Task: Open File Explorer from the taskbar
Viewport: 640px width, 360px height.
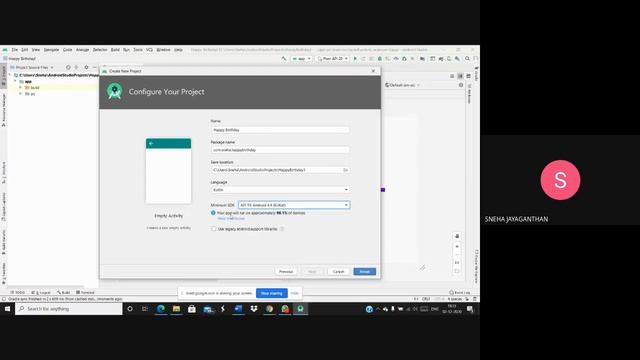Action: [x=176, y=309]
